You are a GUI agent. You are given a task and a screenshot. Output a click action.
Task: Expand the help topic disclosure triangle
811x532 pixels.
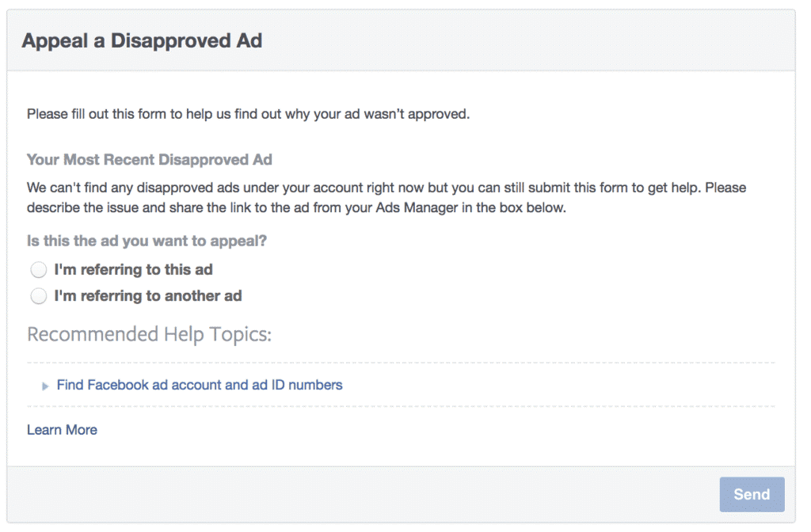[46, 386]
